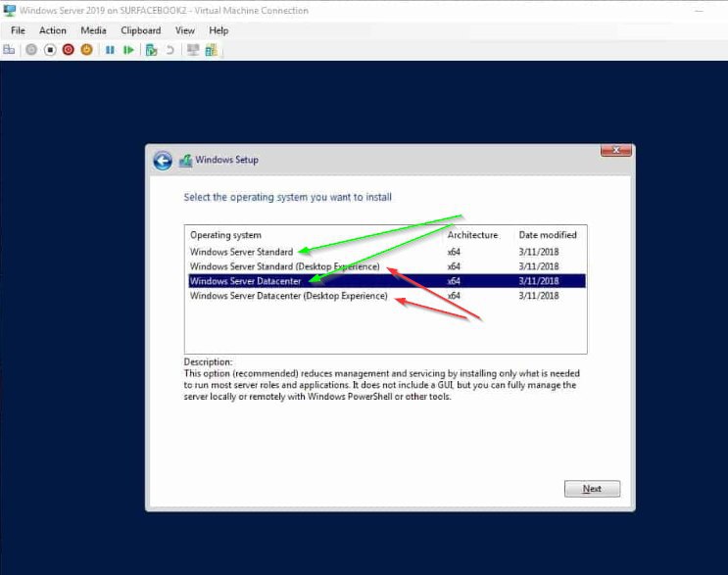The height and width of the screenshot is (575, 728).
Task: Click the Architecture column header
Action: tap(472, 235)
